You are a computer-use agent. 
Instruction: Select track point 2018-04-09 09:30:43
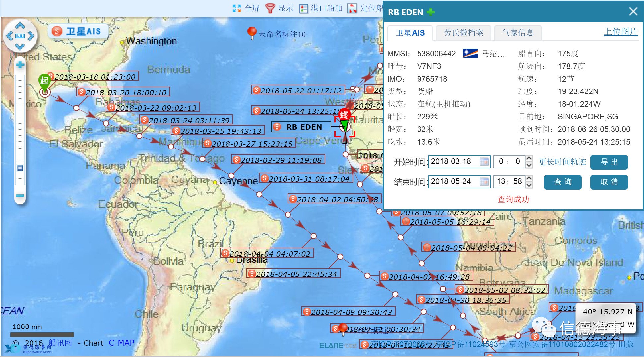pos(349,312)
